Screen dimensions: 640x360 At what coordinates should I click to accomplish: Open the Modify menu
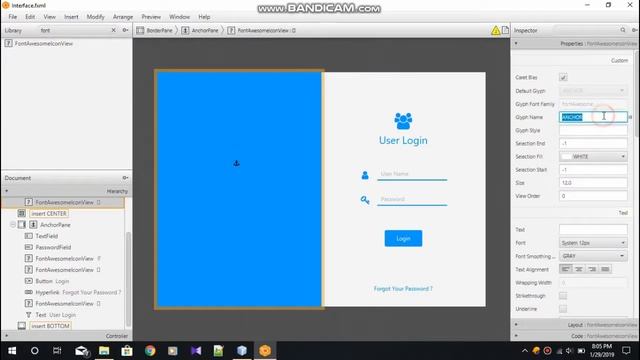pos(96,17)
